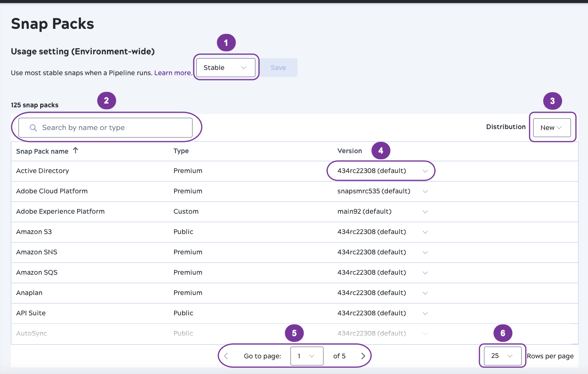The image size is (588, 374).
Task: Open the New distribution dropdown
Action: [x=552, y=127]
